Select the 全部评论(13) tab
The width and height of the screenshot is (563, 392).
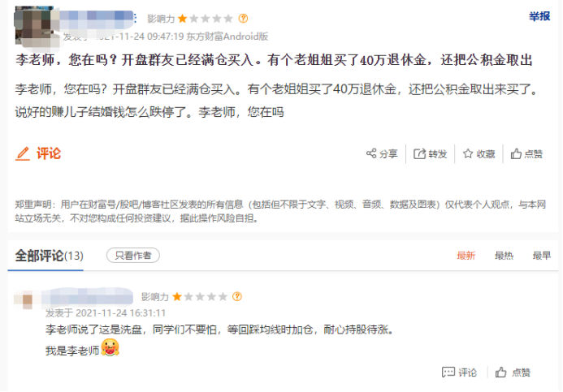(50, 256)
